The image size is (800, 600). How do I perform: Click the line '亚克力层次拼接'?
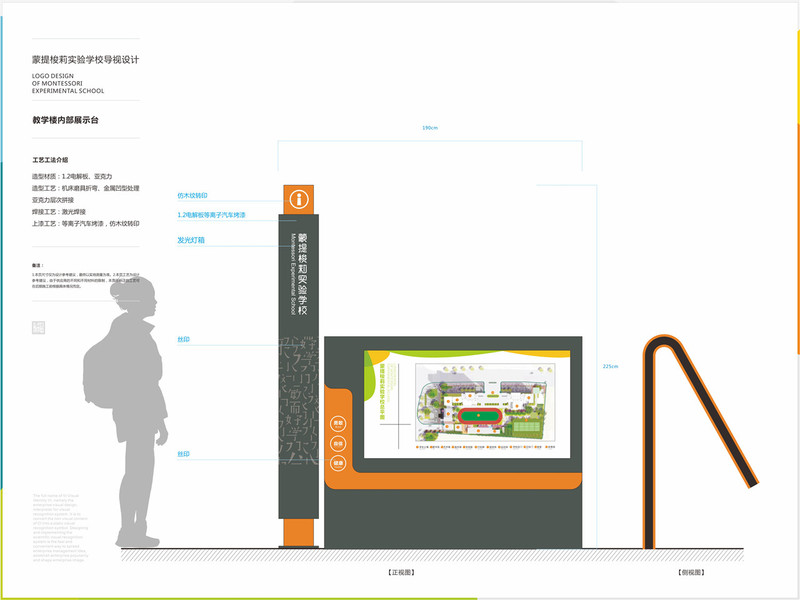(53, 200)
